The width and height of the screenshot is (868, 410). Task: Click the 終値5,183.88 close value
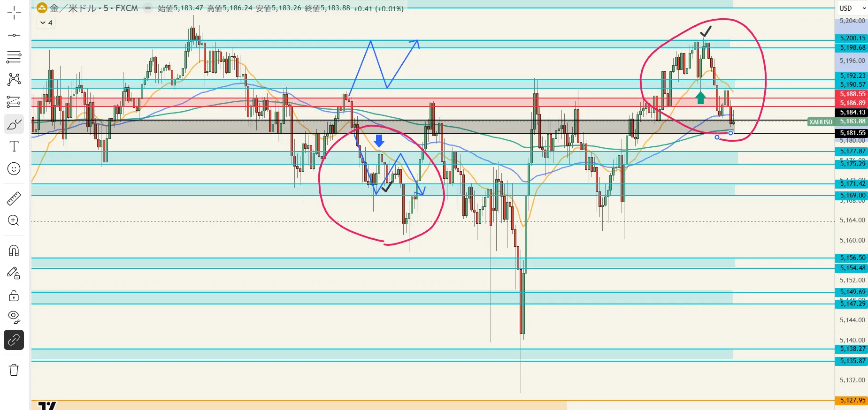pyautogui.click(x=327, y=8)
